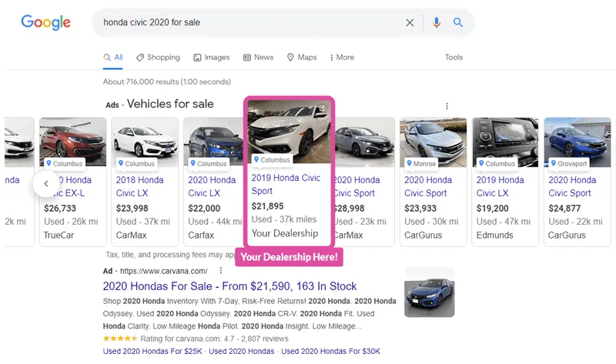Select the All results tab
Image resolution: width=616 pixels, height=364 pixels.
click(x=113, y=57)
